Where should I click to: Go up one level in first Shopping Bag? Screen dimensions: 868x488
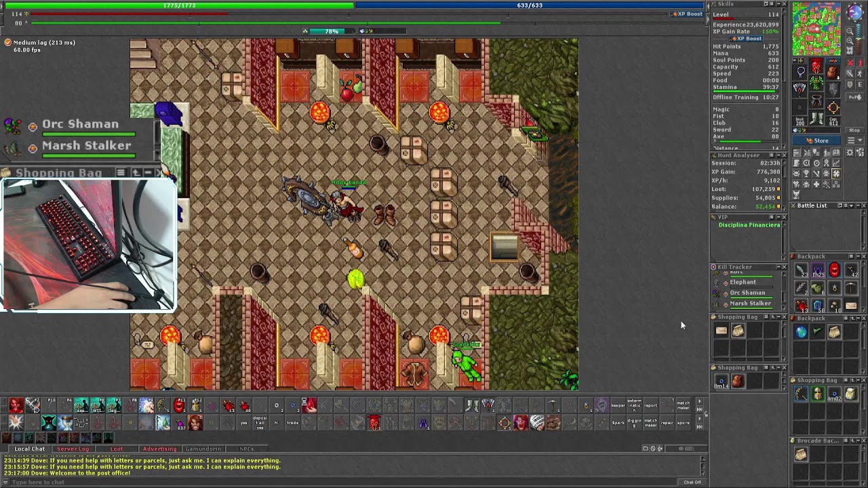tap(773, 317)
